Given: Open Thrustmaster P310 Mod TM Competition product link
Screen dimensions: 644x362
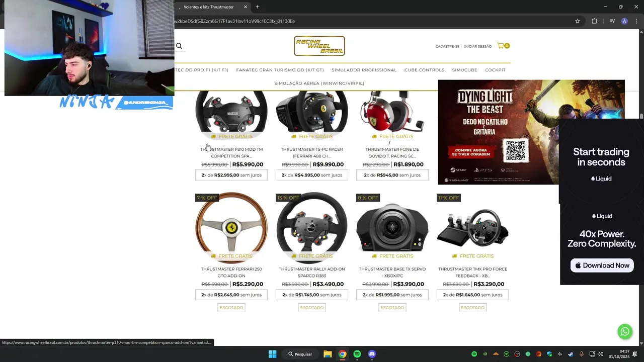Looking at the screenshot, I should click(x=231, y=152).
